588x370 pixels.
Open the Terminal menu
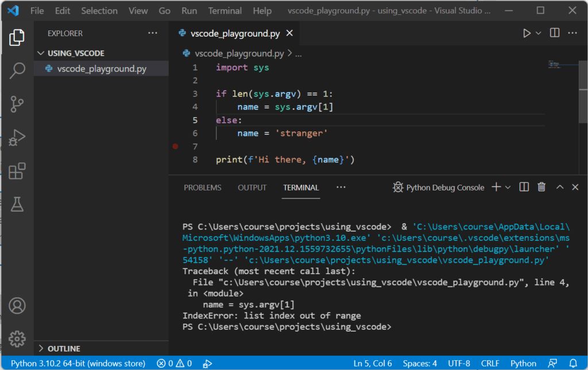click(x=225, y=10)
